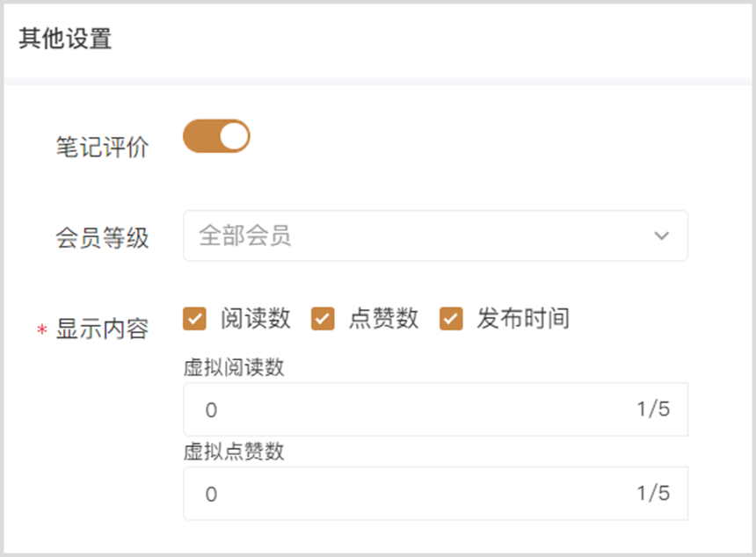Toggle the 笔记评价 switch off
This screenshot has height=557, width=756.
point(216,136)
